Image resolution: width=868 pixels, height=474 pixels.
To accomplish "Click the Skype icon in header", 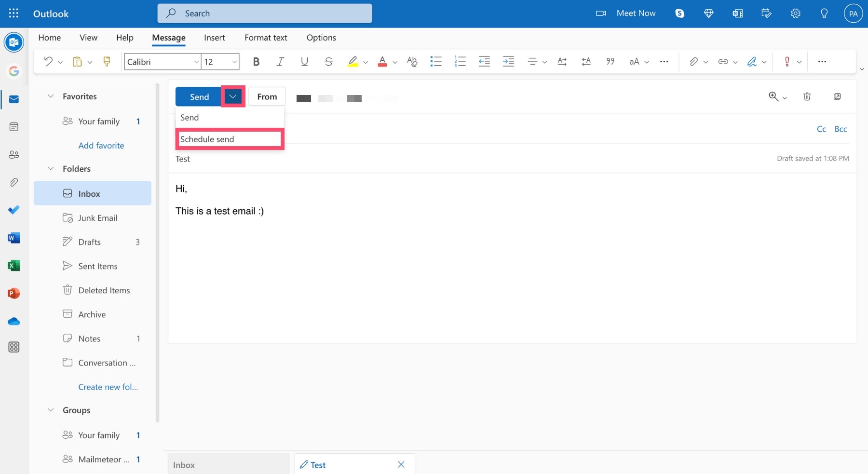I will coord(679,14).
